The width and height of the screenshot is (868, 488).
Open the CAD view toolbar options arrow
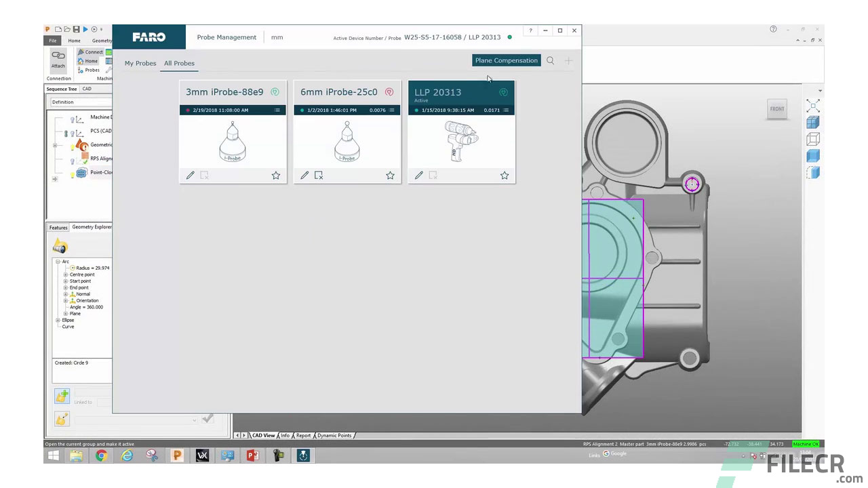pos(820,91)
